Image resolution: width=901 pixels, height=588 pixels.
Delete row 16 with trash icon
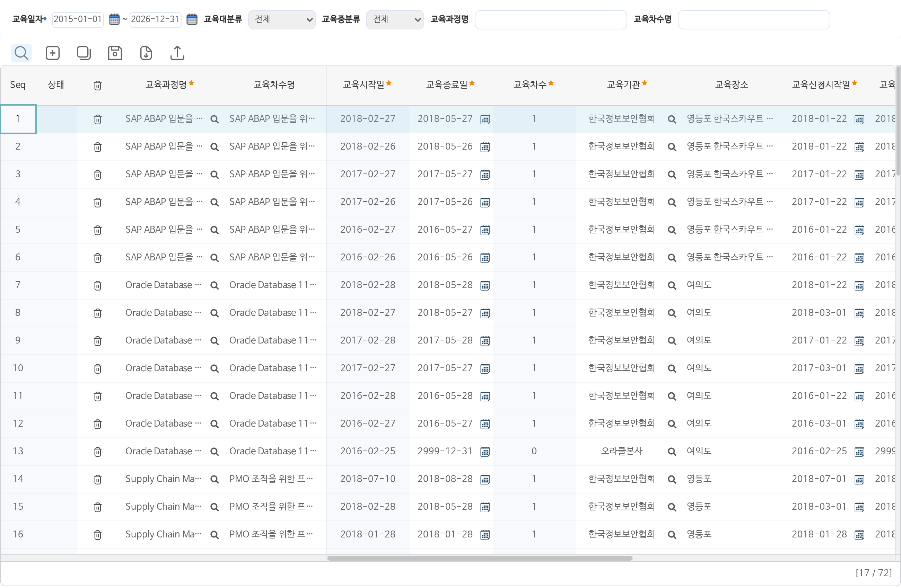[x=98, y=535]
